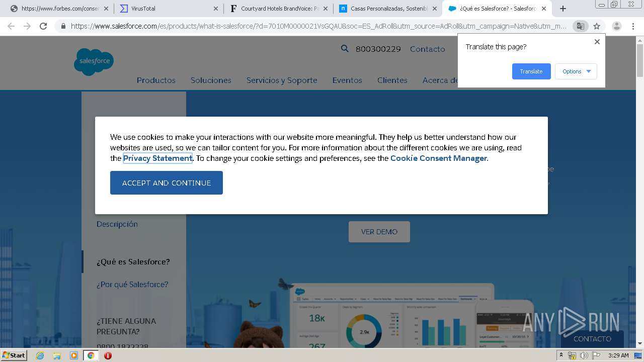This screenshot has height=362, width=644.
Task: Close the ¿Qué es Salesforce? tab
Action: tap(544, 9)
